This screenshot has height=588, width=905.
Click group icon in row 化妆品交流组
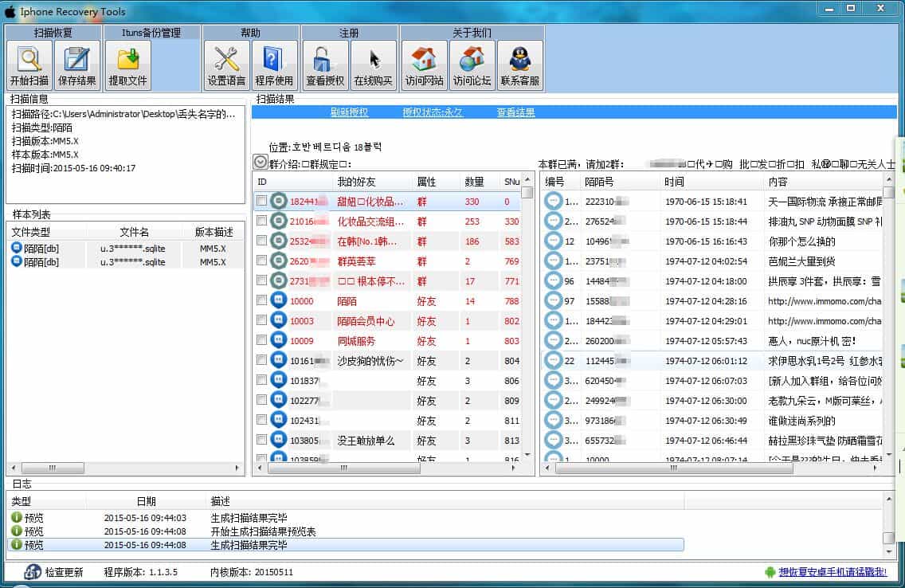tap(279, 221)
